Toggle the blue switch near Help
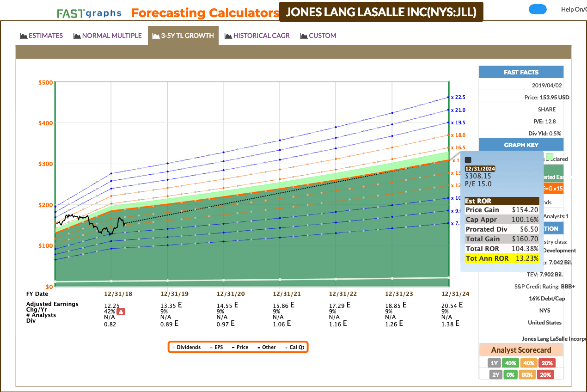 538,9
